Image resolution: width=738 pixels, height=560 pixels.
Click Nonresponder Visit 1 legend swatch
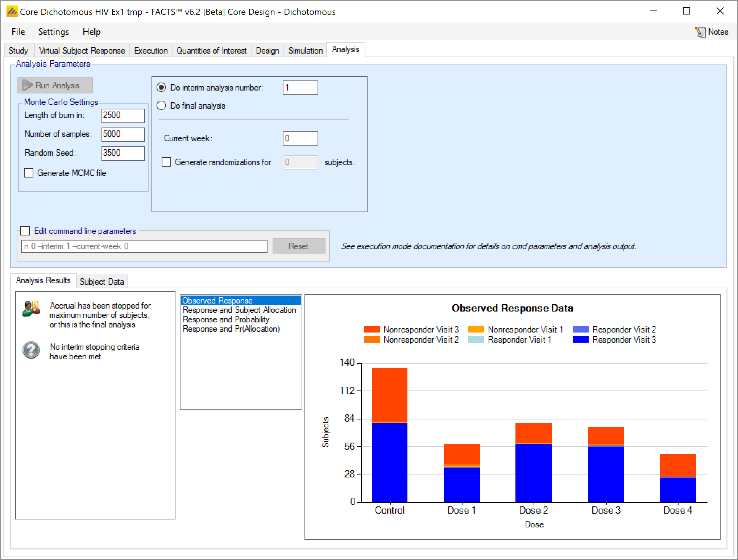pyautogui.click(x=476, y=329)
